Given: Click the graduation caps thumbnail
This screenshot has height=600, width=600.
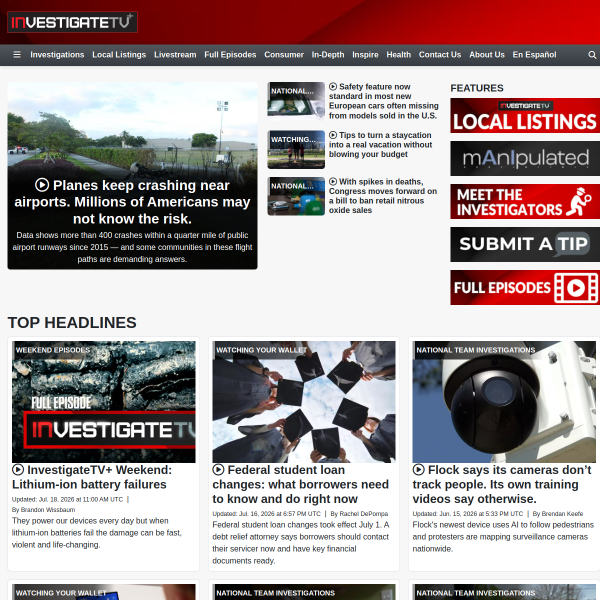Looking at the screenshot, I should tap(304, 402).
